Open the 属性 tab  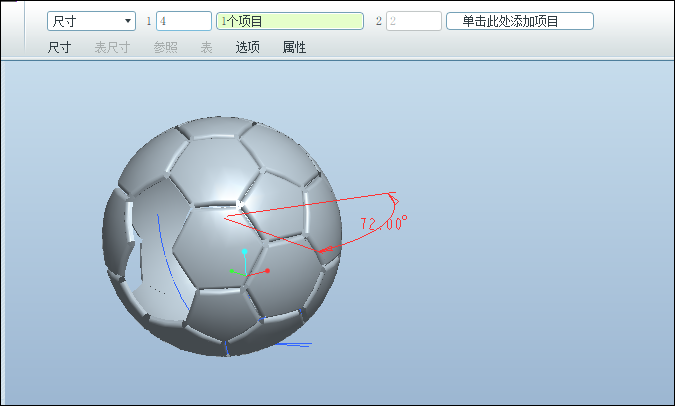tap(294, 47)
